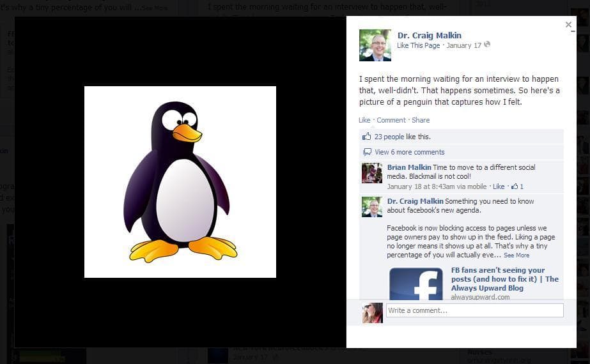The height and width of the screenshot is (364, 590).
Task: Click Brian Malkin's comment avatar
Action: tap(372, 173)
